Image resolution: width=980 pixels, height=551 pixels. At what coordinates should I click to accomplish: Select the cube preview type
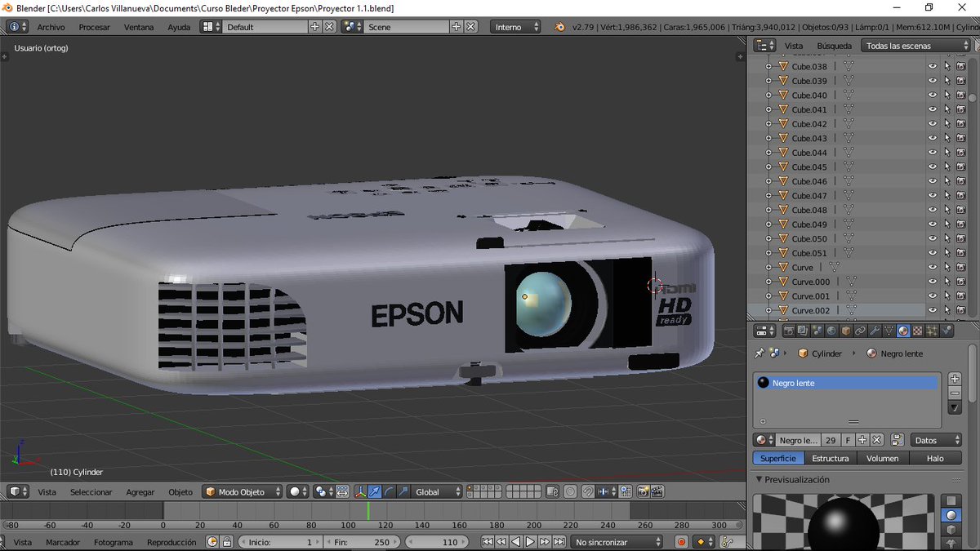[x=951, y=531]
